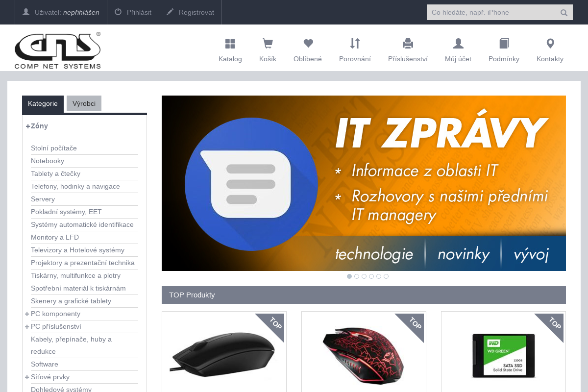Open the Košík shopping cart icon
The image size is (588, 392).
[x=268, y=44]
